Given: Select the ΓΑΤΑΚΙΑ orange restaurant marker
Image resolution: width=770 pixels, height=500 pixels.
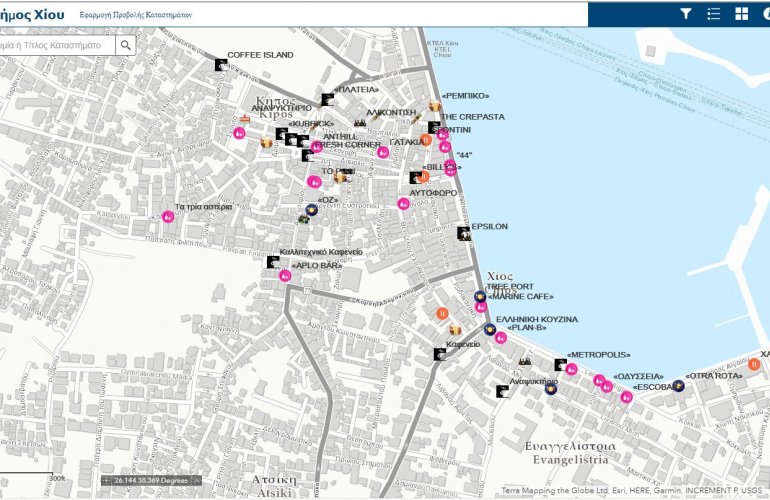Looking at the screenshot, I should click(x=426, y=140).
